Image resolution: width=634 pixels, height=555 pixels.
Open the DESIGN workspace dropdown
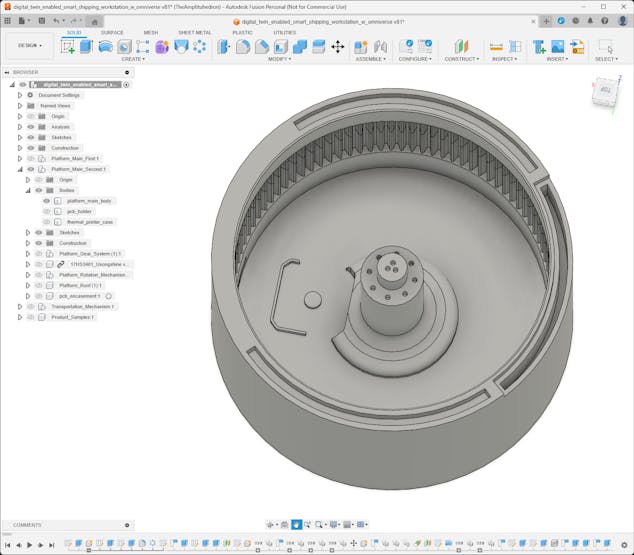29,45
